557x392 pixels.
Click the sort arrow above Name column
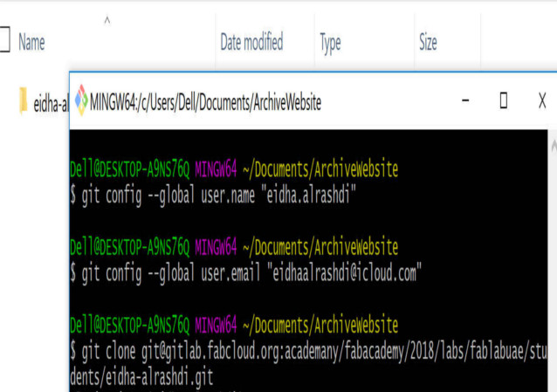pos(107,21)
